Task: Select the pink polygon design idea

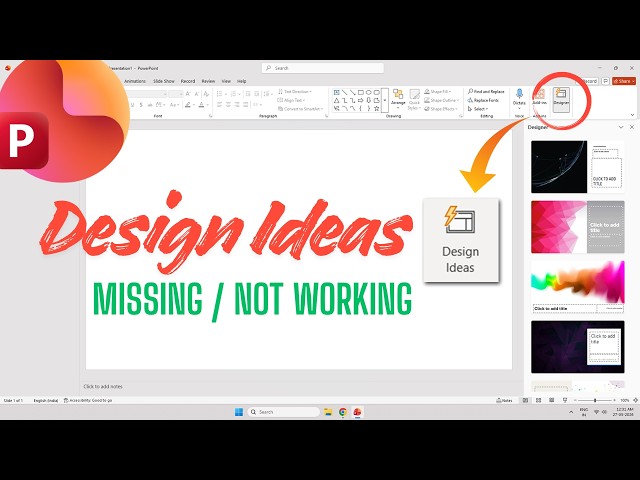Action: [x=578, y=227]
